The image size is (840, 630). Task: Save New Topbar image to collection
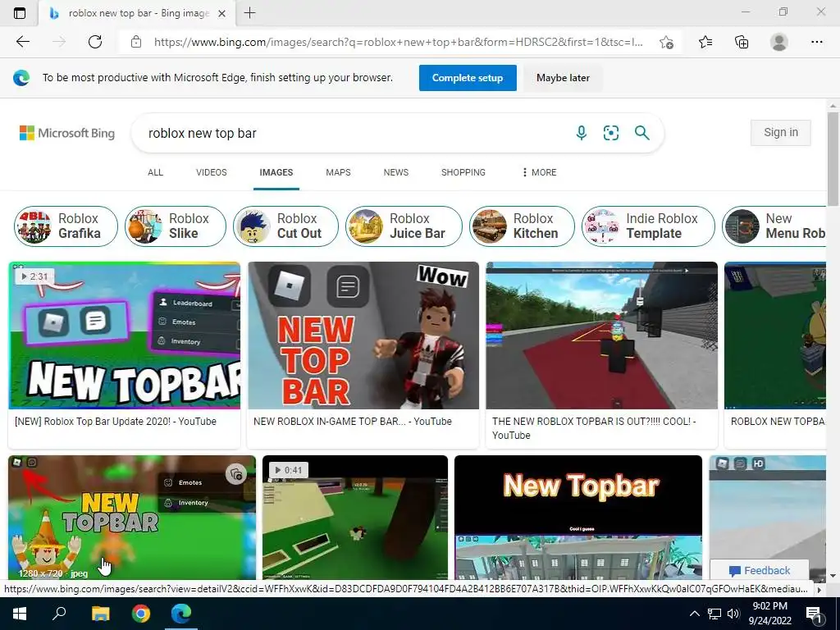[x=236, y=474]
